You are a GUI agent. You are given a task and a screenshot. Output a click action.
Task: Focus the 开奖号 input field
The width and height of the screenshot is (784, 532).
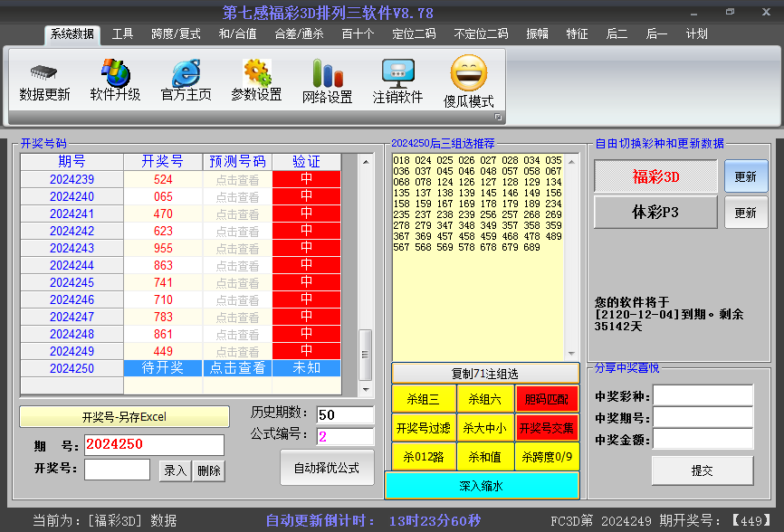tap(117, 469)
